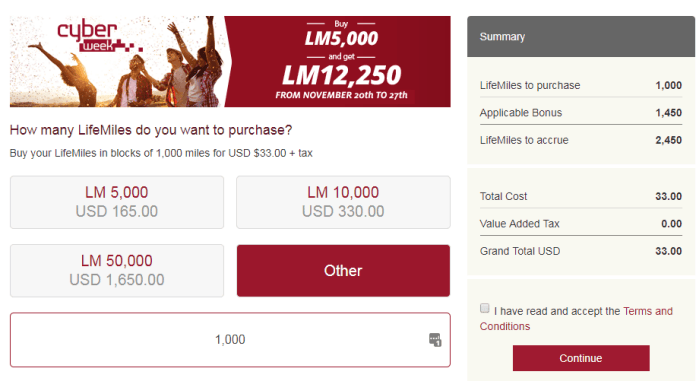Viewport: 696px width, 381px height.
Task: Pick the LM 50,000 purchase block
Action: tap(117, 270)
